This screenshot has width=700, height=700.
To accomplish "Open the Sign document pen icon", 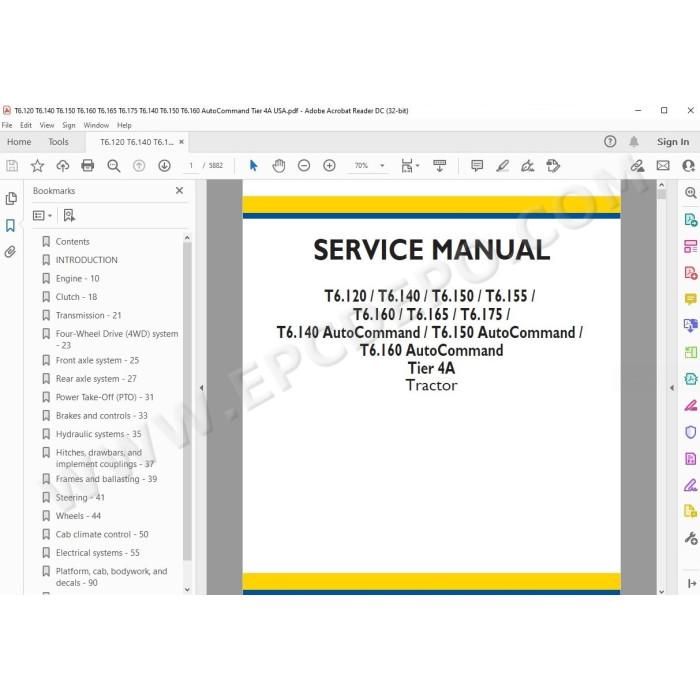I will coord(528,166).
